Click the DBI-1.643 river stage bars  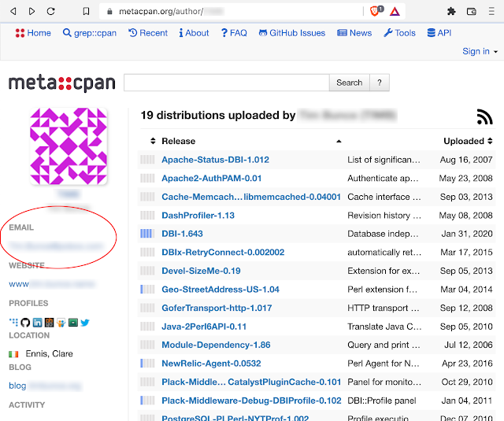point(147,234)
